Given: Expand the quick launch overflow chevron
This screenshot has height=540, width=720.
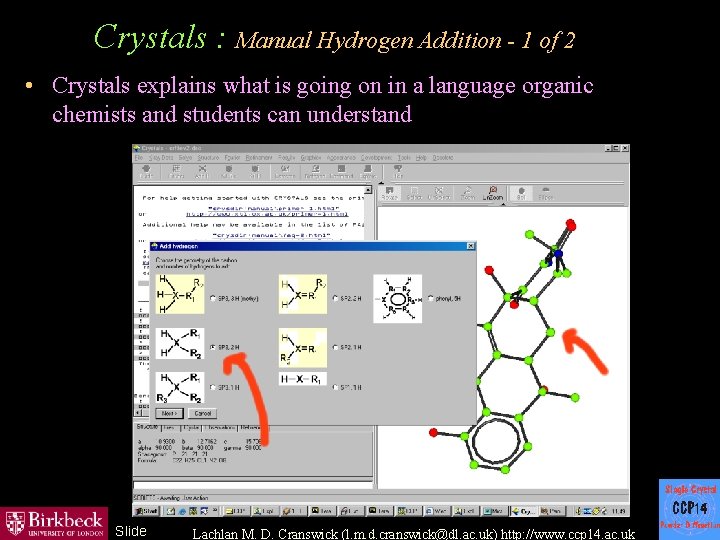Looking at the screenshot, I should pyautogui.click(x=215, y=510).
